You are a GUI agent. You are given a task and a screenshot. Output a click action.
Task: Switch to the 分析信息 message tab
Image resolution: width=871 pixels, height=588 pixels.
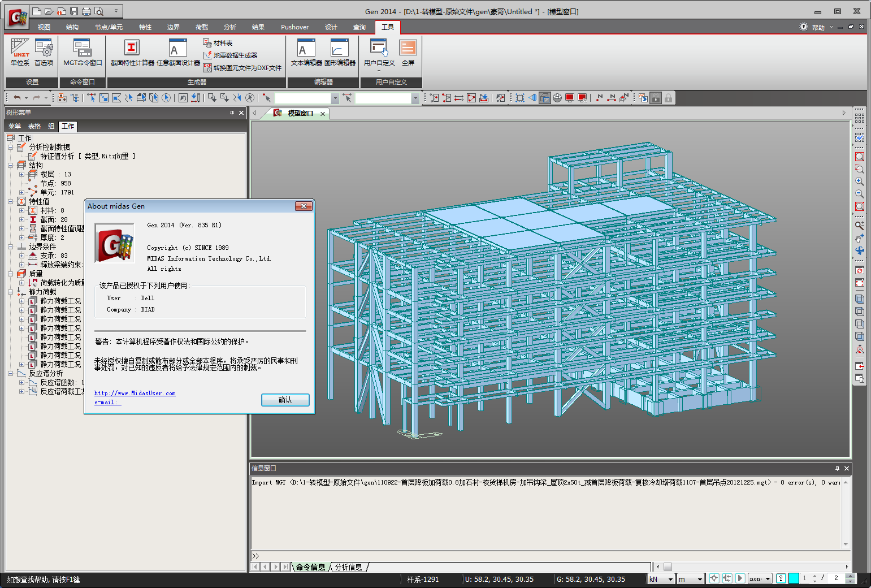tap(349, 567)
